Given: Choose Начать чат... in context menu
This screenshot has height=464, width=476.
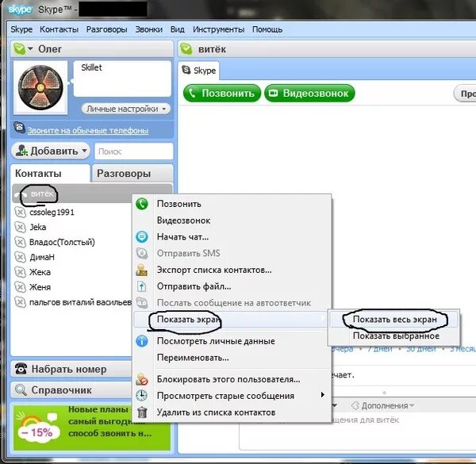Looking at the screenshot, I should (232, 236).
